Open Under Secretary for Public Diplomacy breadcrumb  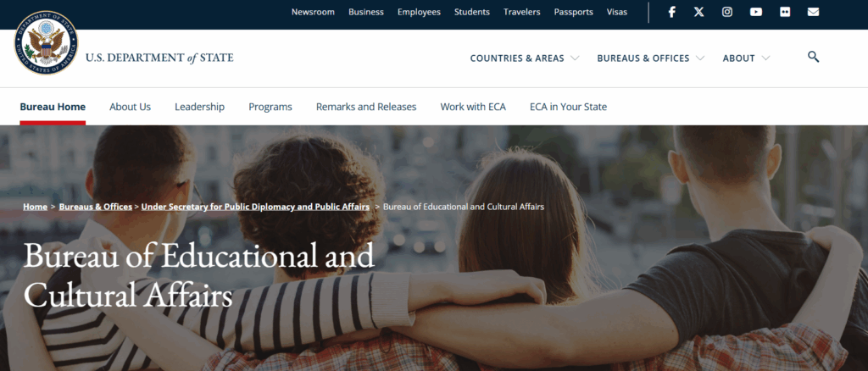click(x=255, y=206)
